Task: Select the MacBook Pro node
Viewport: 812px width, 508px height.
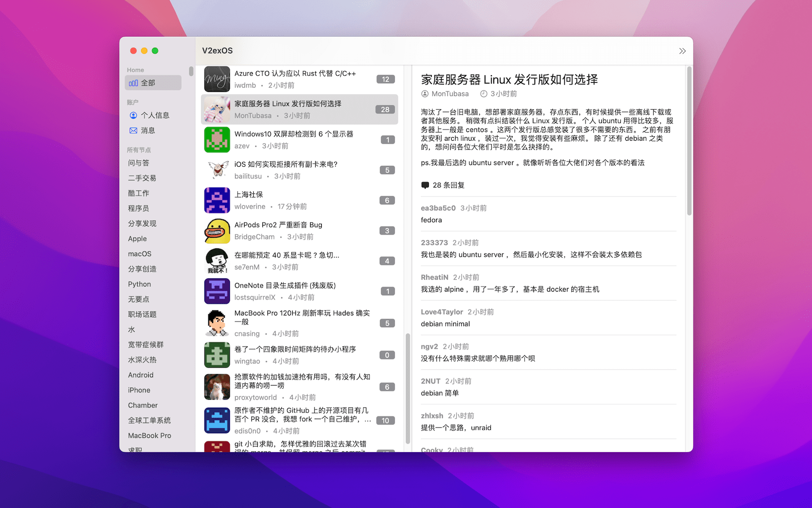Action: coord(150,436)
